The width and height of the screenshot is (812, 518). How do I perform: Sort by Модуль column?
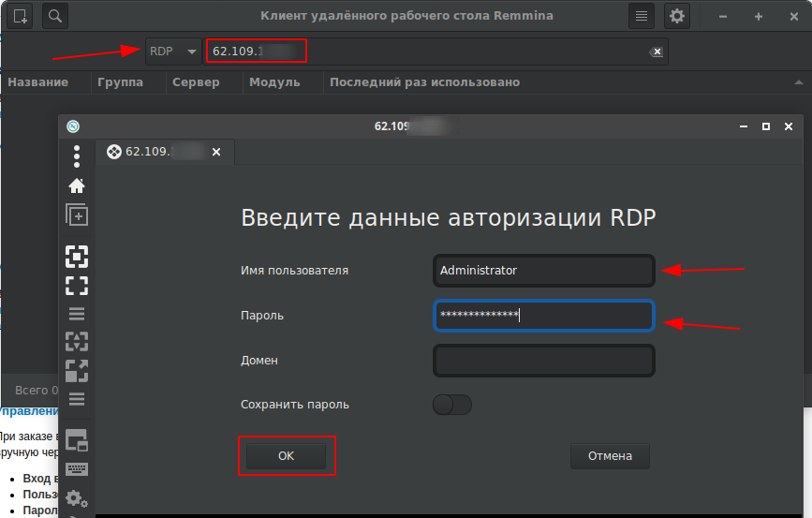(x=274, y=82)
